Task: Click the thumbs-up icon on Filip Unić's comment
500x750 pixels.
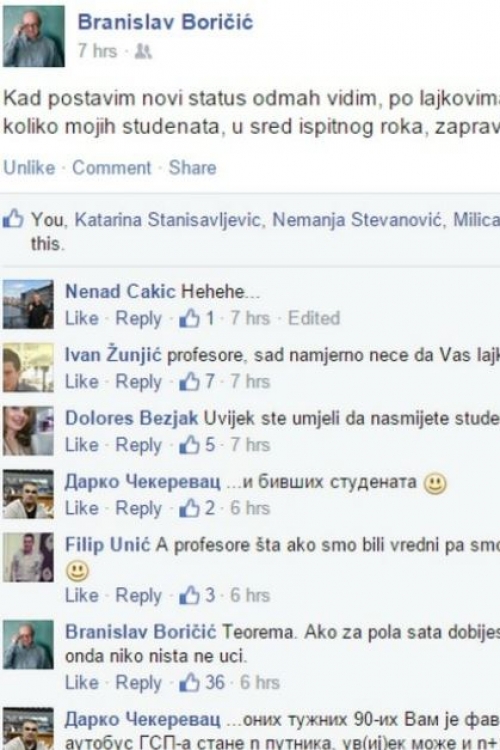Action: click(189, 595)
